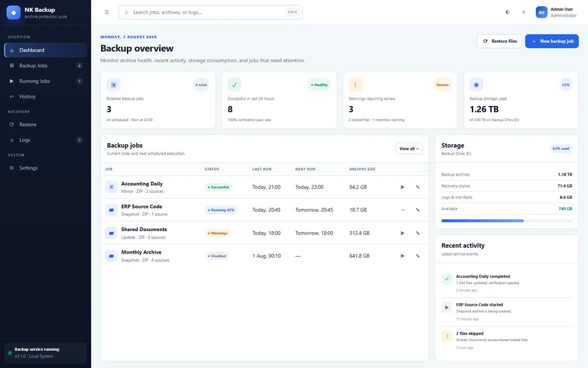Click the AU user avatar
The width and height of the screenshot is (588, 368).
click(x=541, y=12)
